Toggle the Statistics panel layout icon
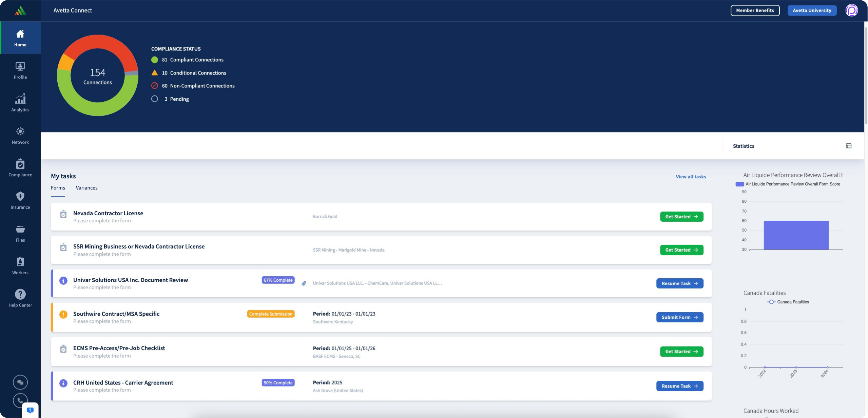The height and width of the screenshot is (418, 868). click(849, 146)
